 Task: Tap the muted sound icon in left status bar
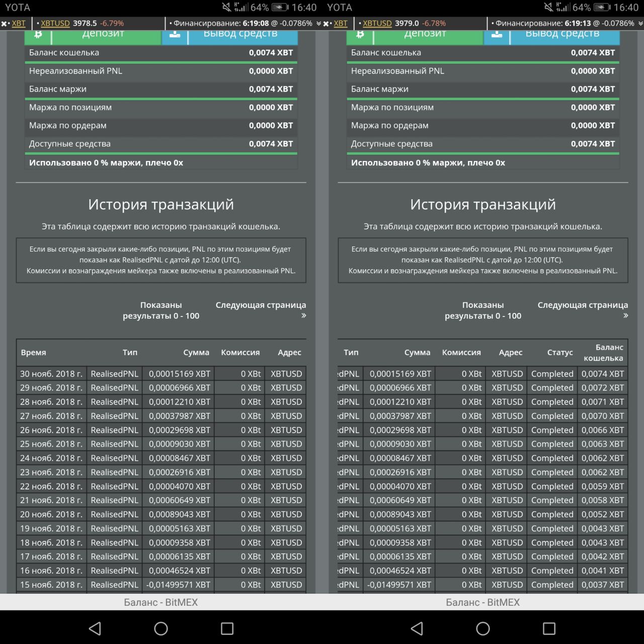point(226,8)
